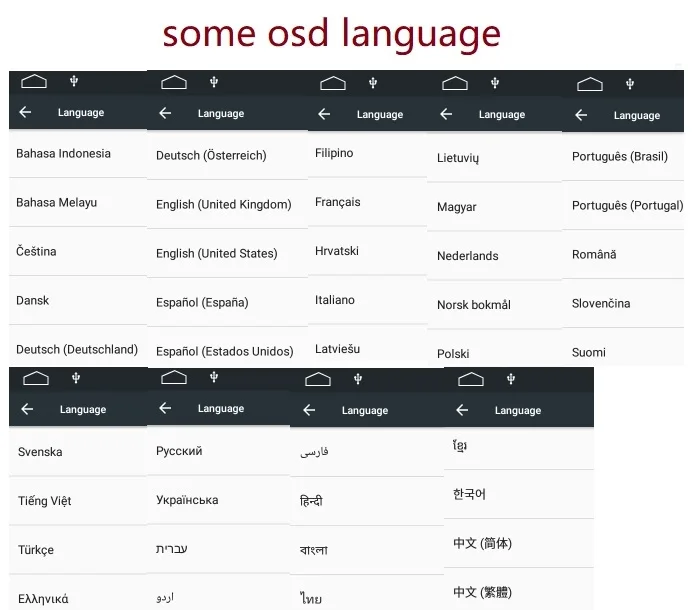The width and height of the screenshot is (692, 610).
Task: Tap USB icon above Lietuvių list
Action: click(x=495, y=83)
